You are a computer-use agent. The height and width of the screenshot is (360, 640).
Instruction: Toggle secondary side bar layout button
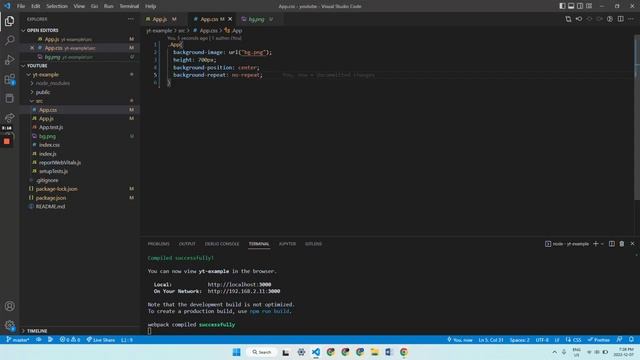580,6
